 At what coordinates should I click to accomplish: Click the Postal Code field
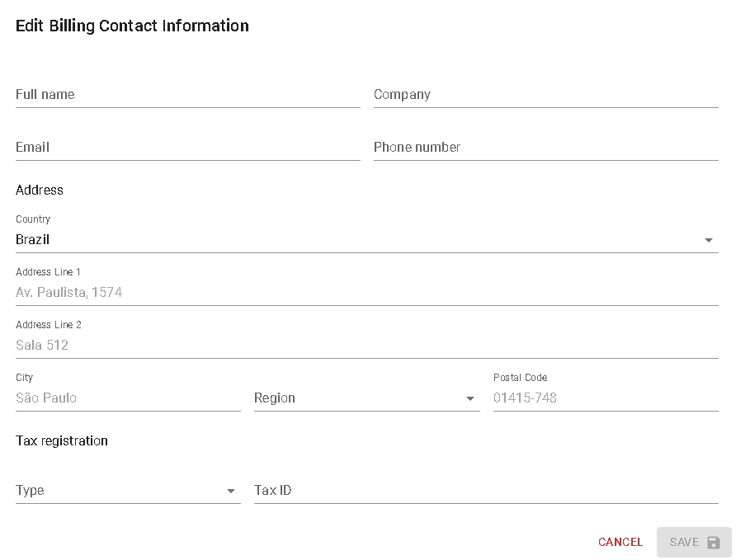click(x=605, y=398)
